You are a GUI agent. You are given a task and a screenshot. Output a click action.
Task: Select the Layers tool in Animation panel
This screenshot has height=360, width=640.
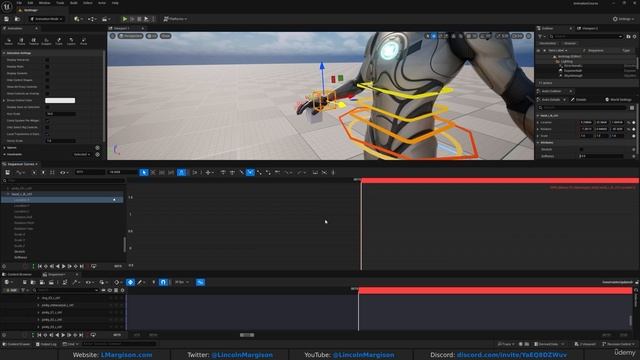point(71,41)
